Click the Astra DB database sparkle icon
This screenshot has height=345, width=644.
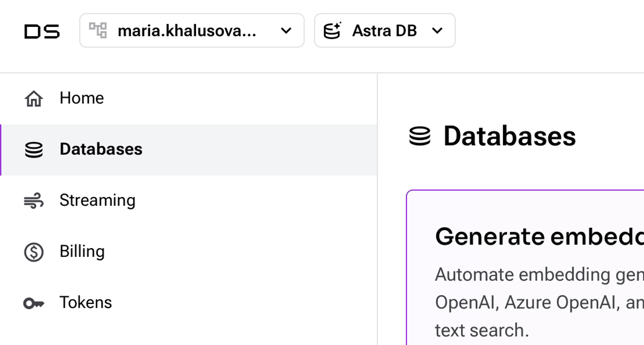332,30
